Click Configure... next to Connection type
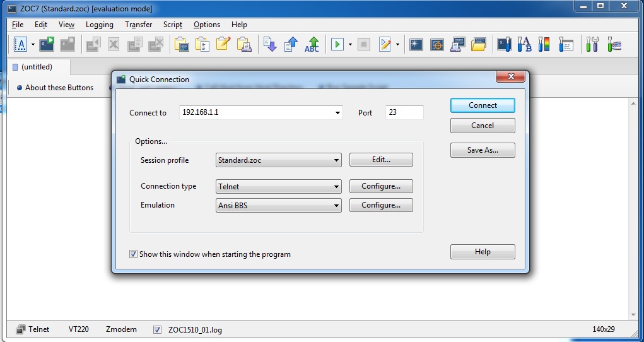This screenshot has width=644, height=342. 381,186
